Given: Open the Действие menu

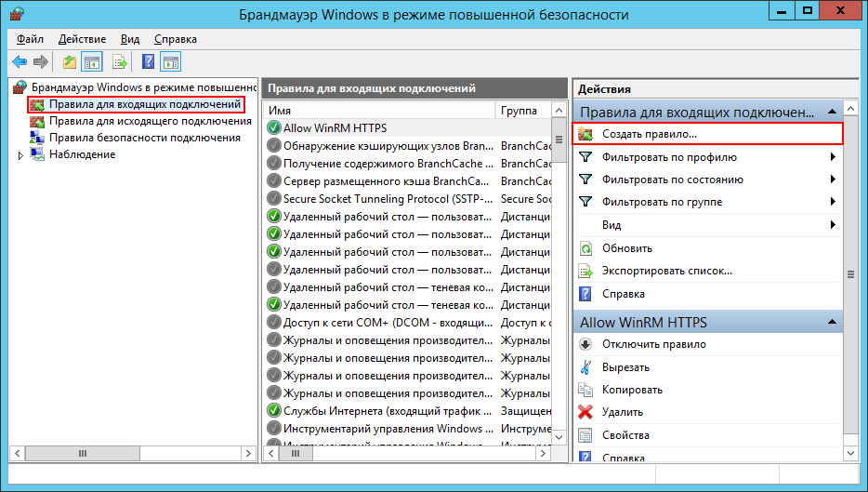Looking at the screenshot, I should point(82,39).
